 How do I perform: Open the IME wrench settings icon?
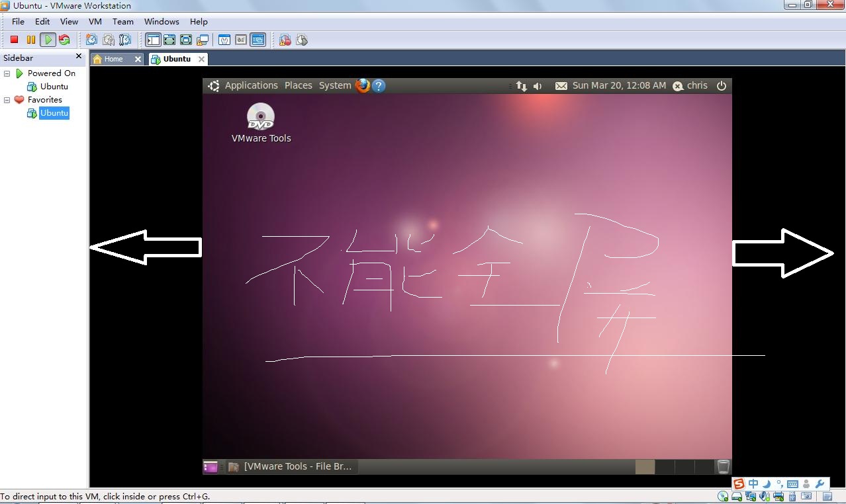coord(820,484)
